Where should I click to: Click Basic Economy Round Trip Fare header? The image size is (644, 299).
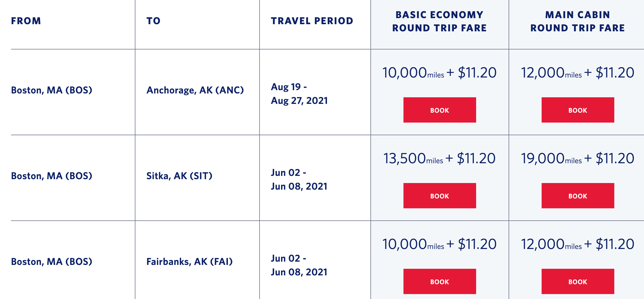click(x=440, y=21)
